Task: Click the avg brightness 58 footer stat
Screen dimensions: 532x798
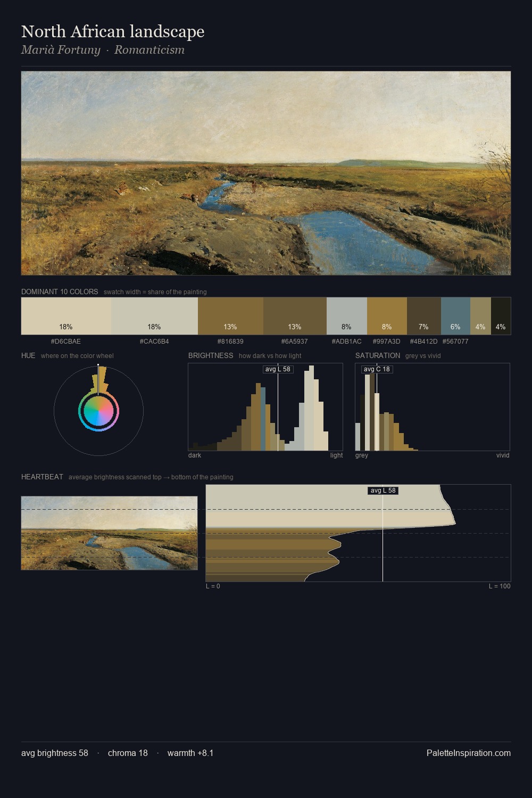Action: tap(55, 753)
